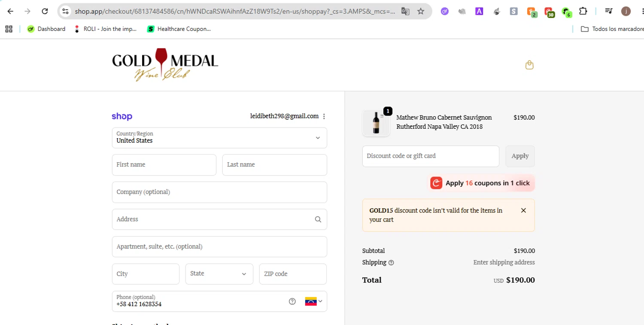The width and height of the screenshot is (644, 325).
Task: Focus the Last name field
Action: pos(274,165)
